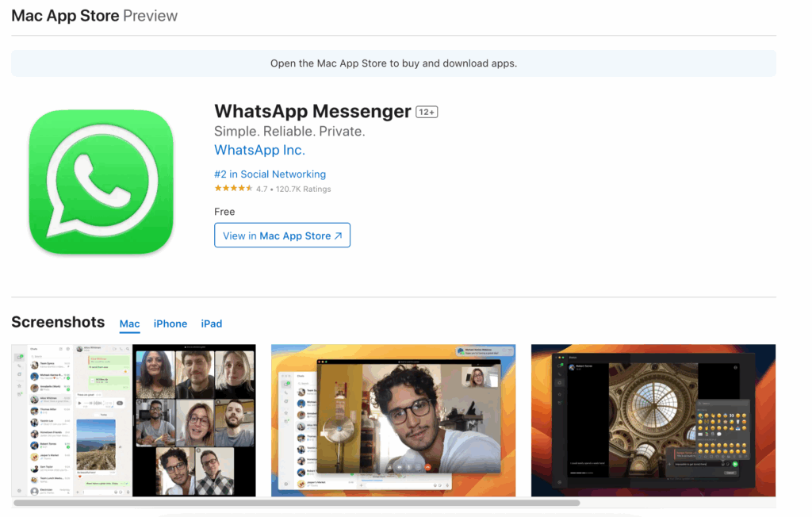
Task: Open the one-on-one video call screenshot
Action: 393,420
